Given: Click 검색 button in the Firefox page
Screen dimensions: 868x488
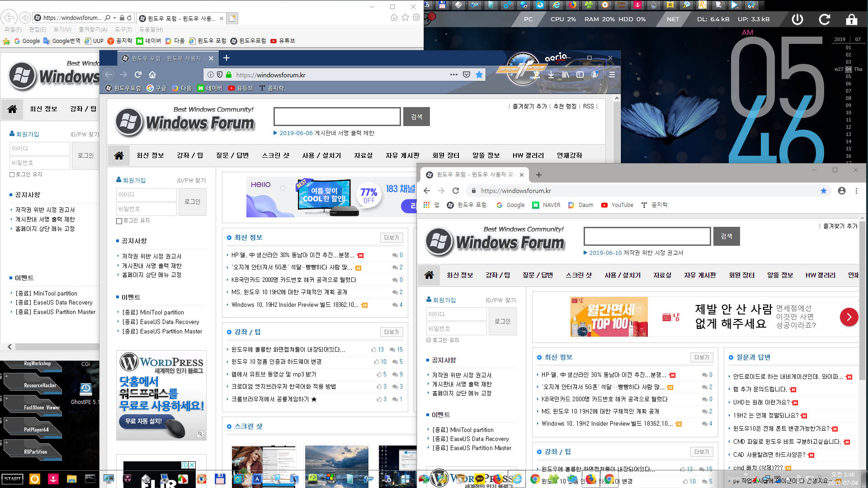Looking at the screenshot, I should click(416, 117).
